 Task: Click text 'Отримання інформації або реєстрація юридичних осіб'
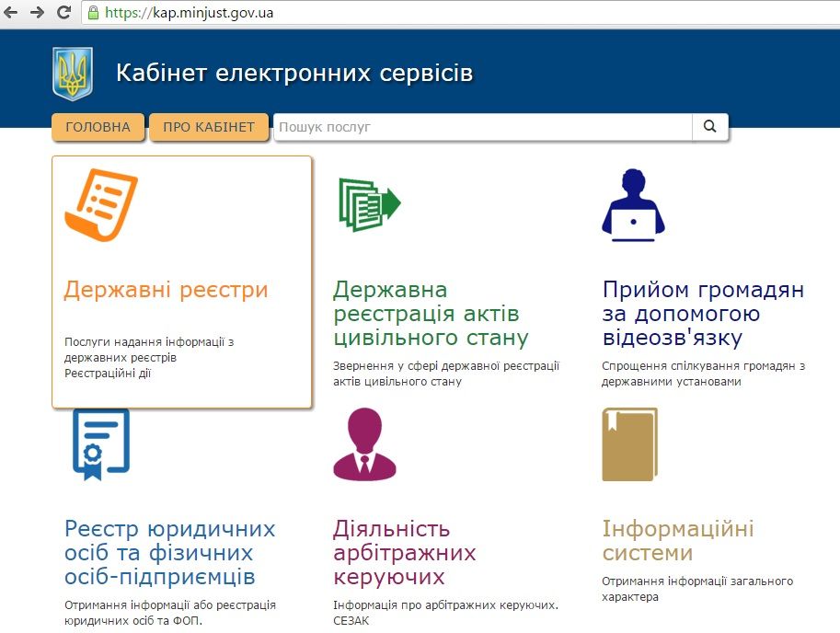point(170,613)
